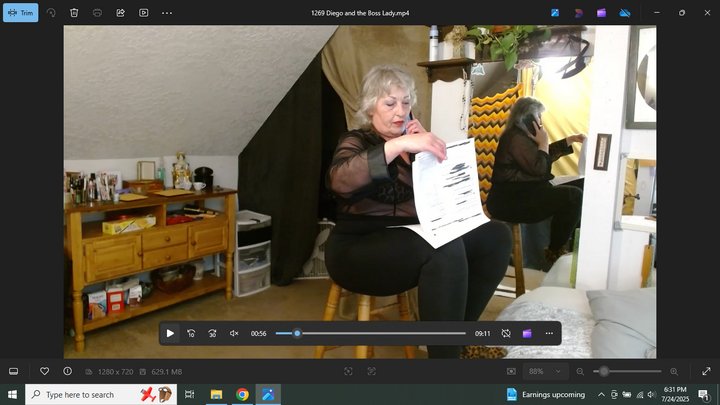Screen dimensions: 720x405
Task: Delete the video with the trash icon
Action: coord(74,13)
